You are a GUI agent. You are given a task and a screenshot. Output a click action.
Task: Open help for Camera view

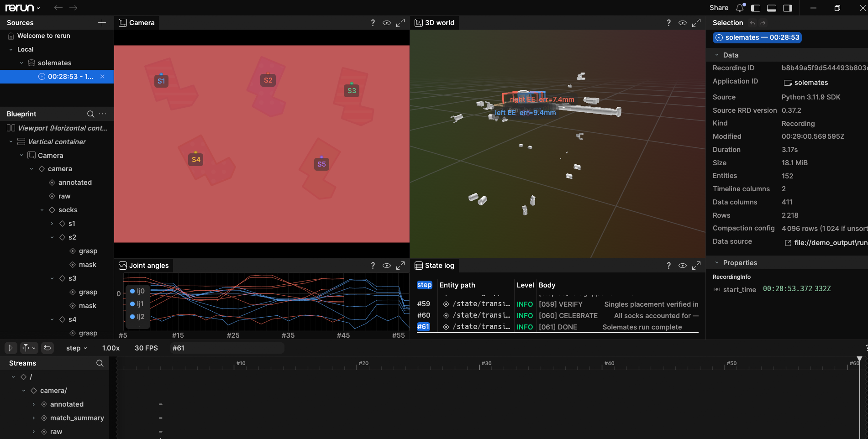[373, 23]
